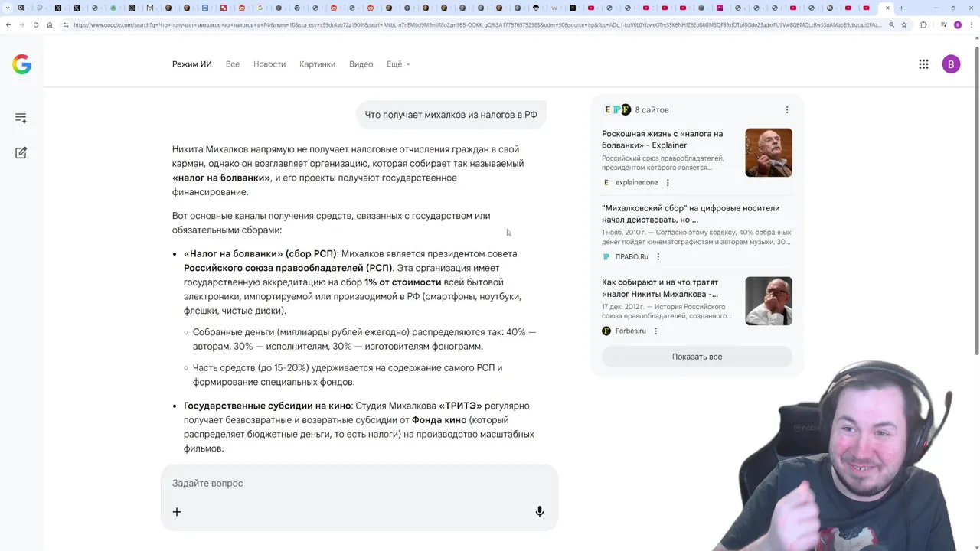Open Google home via the G logo
Screen dimensions: 980x551
click(x=21, y=64)
